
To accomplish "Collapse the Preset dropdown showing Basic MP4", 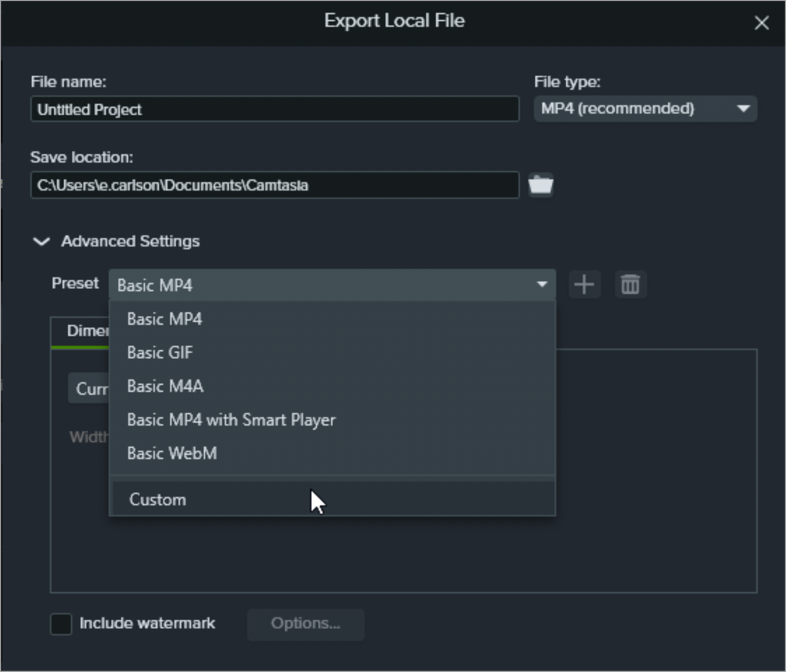I will pyautogui.click(x=332, y=285).
